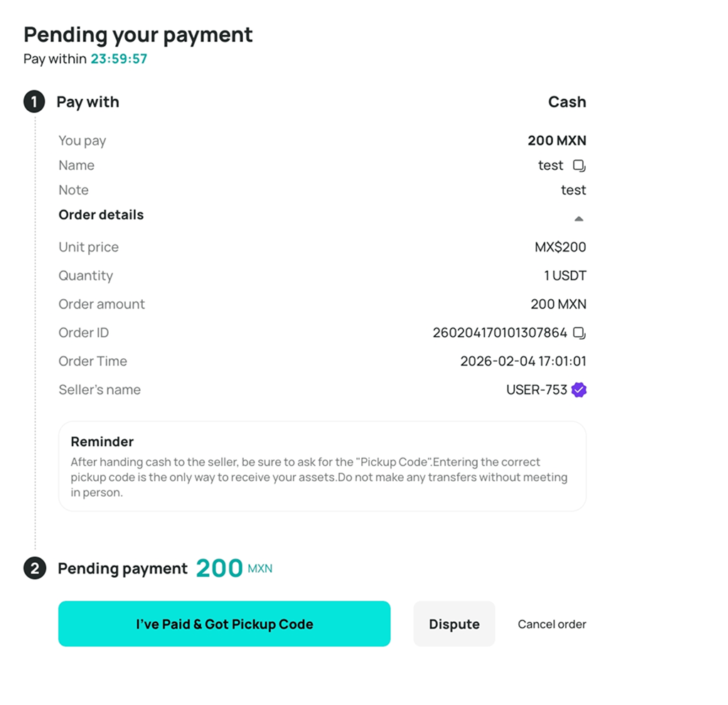
Task: Open seller USER-753 profile
Action: pyautogui.click(x=537, y=390)
